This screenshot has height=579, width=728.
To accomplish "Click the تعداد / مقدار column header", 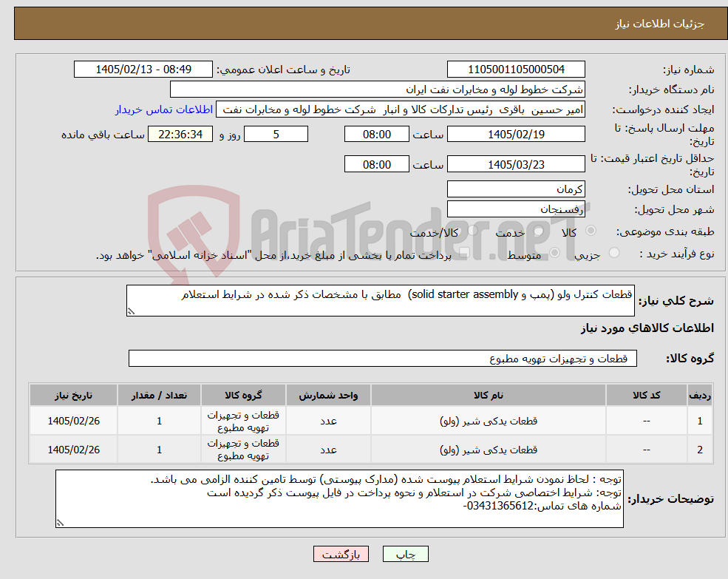I will click(159, 395).
